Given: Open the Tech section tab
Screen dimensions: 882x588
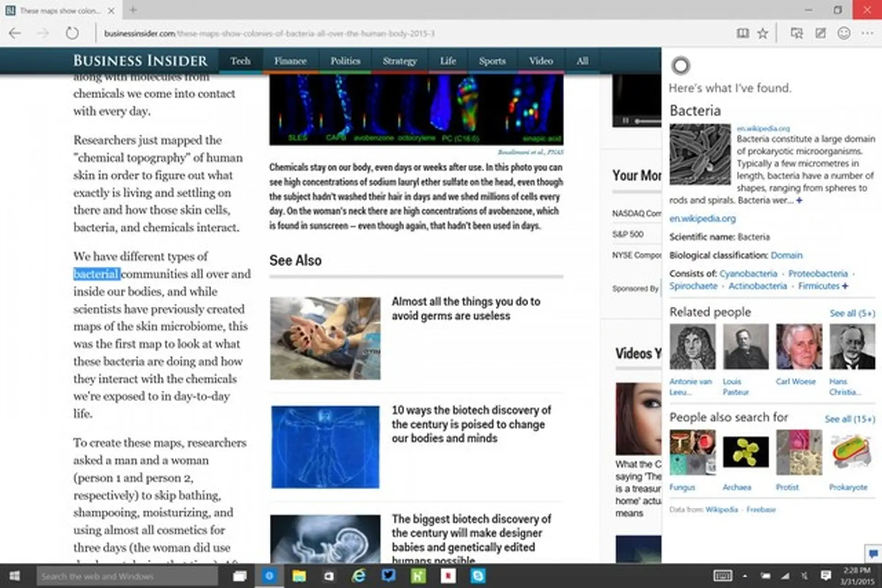Looking at the screenshot, I should (240, 61).
